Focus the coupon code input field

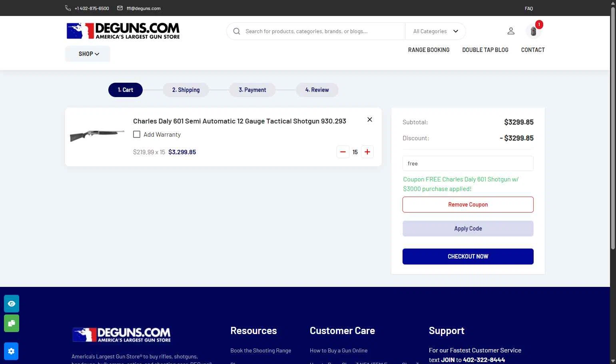tap(468, 163)
